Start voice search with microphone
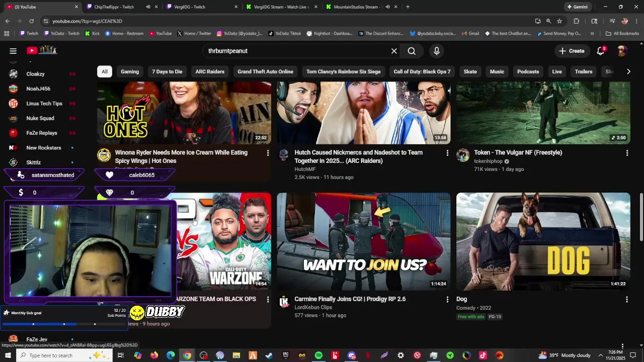 tap(436, 51)
